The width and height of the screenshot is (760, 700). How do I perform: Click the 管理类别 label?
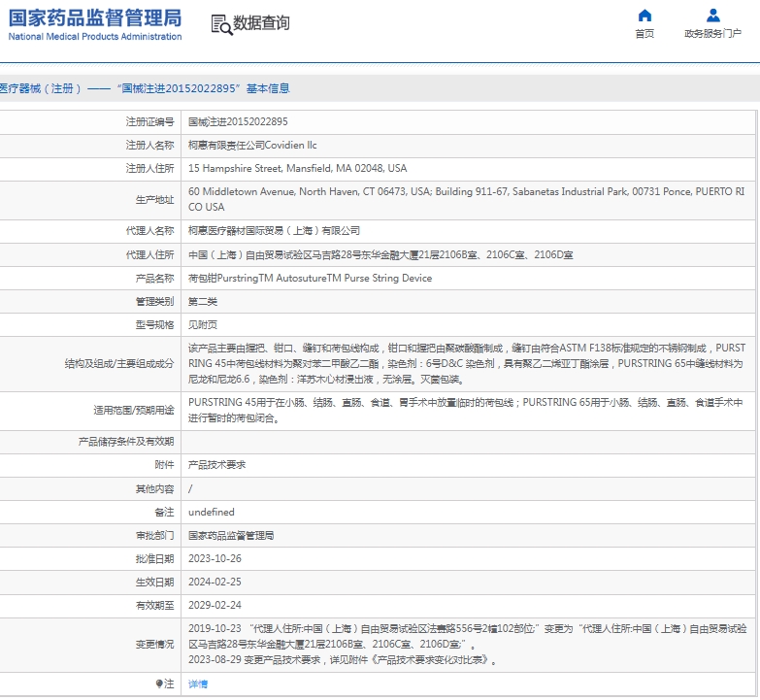click(x=154, y=301)
